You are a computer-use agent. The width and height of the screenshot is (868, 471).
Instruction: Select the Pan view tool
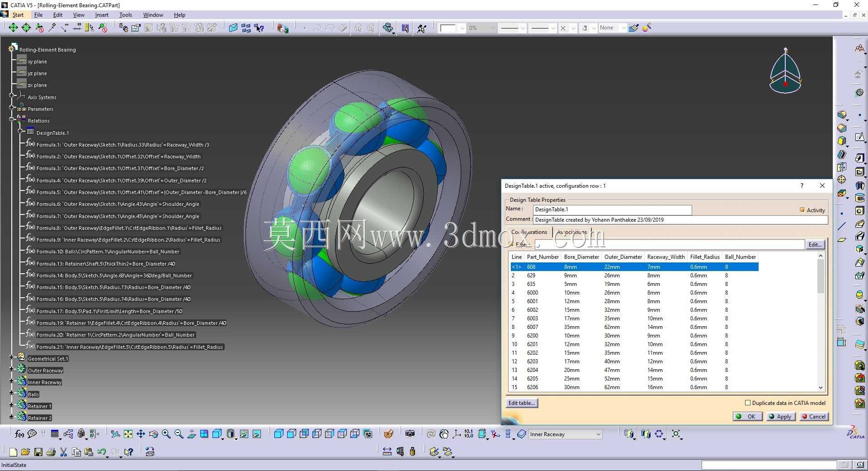(141, 434)
